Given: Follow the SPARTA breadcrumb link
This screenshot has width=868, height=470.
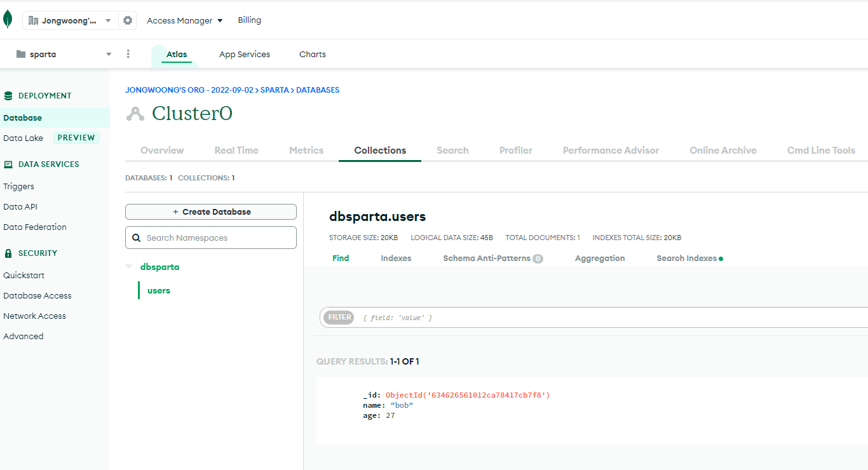Looking at the screenshot, I should tap(275, 90).
